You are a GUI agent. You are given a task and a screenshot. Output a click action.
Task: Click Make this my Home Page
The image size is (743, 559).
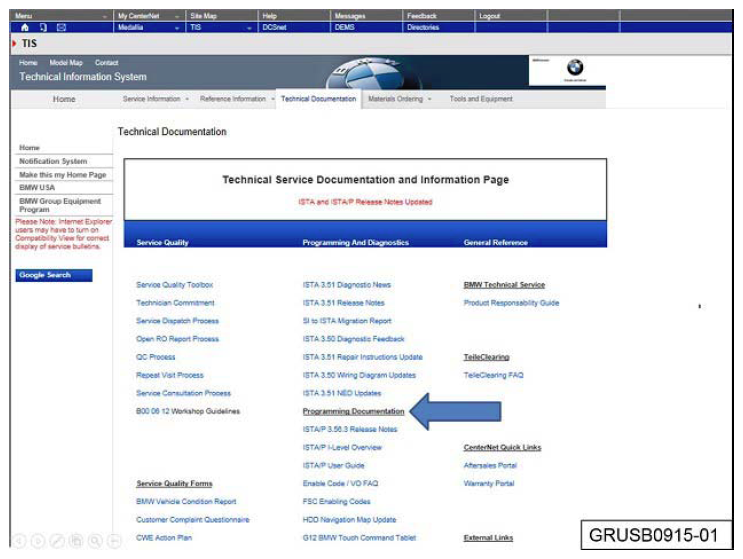point(63,175)
